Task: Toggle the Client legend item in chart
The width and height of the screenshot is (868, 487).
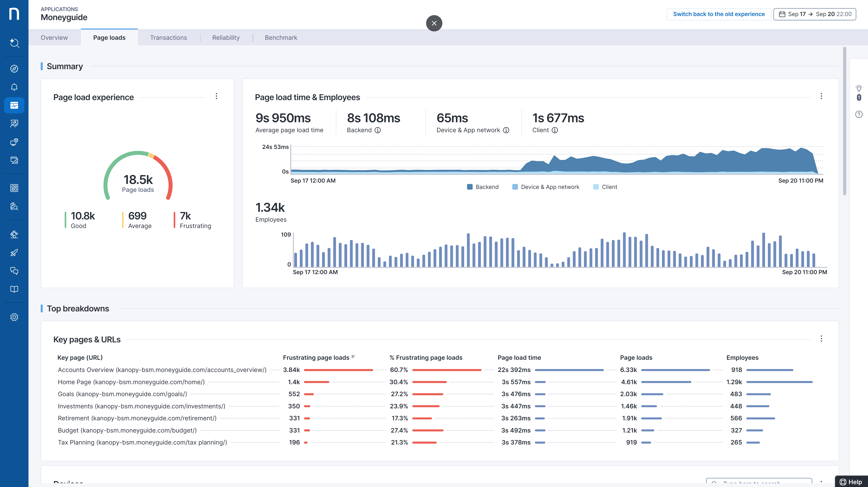Action: pos(605,187)
